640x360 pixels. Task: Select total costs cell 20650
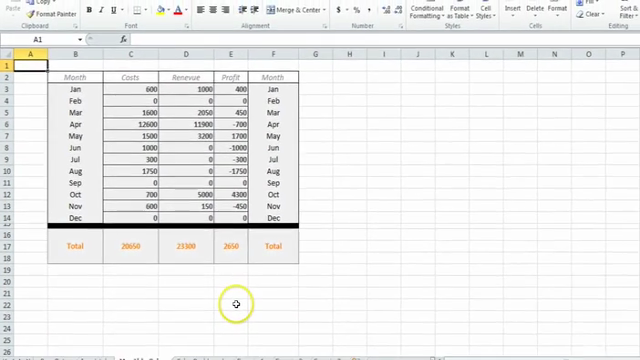pyautogui.click(x=131, y=246)
